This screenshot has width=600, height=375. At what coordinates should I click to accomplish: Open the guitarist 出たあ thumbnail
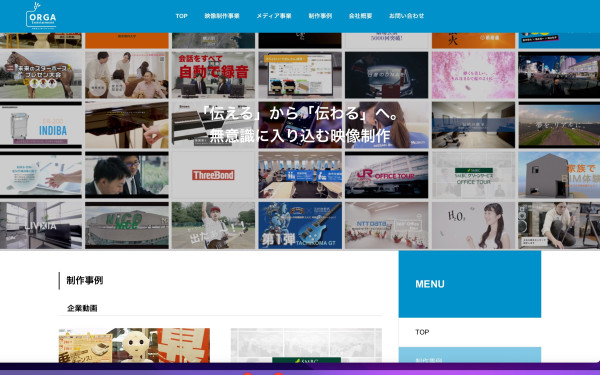pyautogui.click(x=213, y=225)
